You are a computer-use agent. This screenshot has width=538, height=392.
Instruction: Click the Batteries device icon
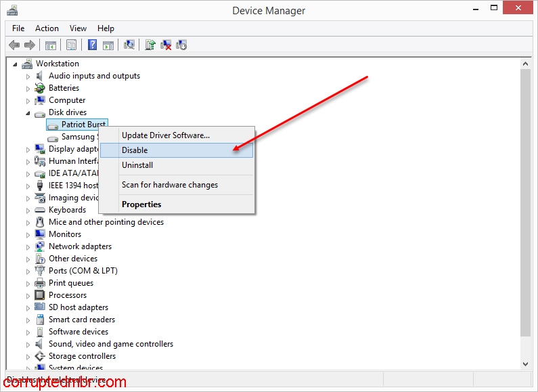(x=40, y=88)
